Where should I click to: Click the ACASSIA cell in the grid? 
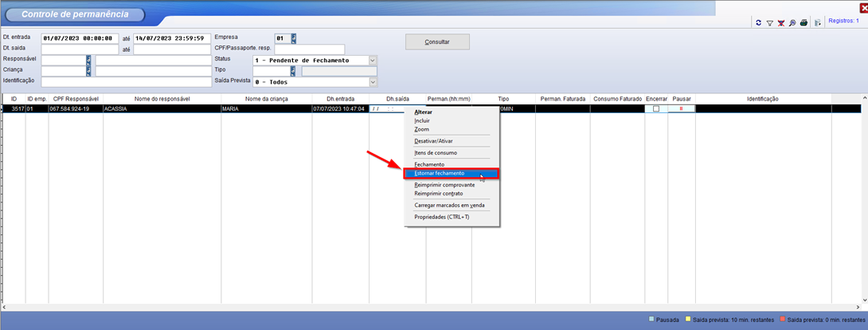(x=162, y=109)
